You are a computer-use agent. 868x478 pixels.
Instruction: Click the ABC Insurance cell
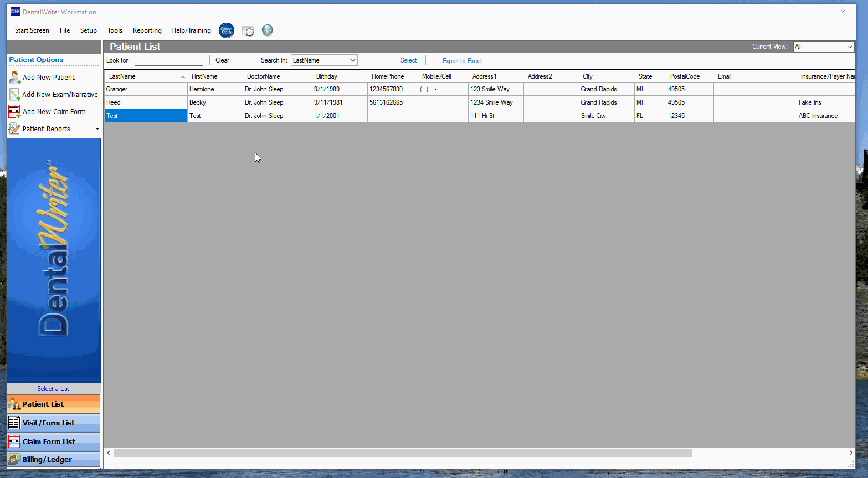826,116
